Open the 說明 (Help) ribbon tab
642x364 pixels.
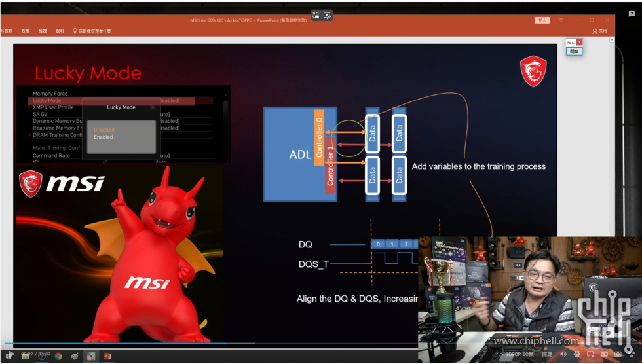pos(60,31)
